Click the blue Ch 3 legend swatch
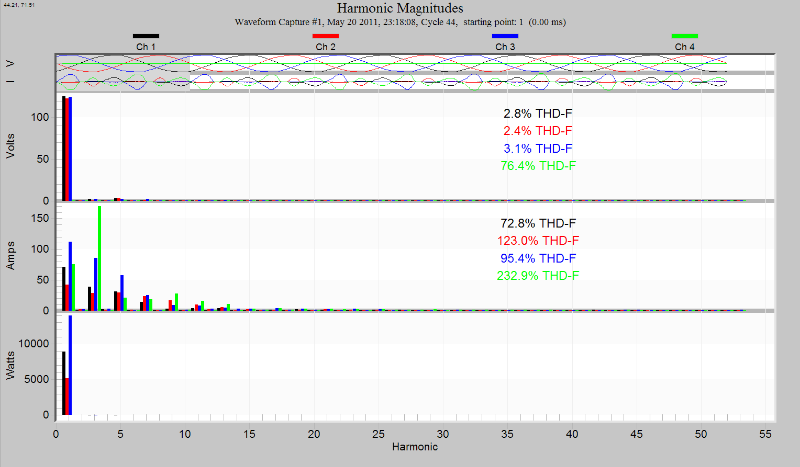 pos(505,36)
